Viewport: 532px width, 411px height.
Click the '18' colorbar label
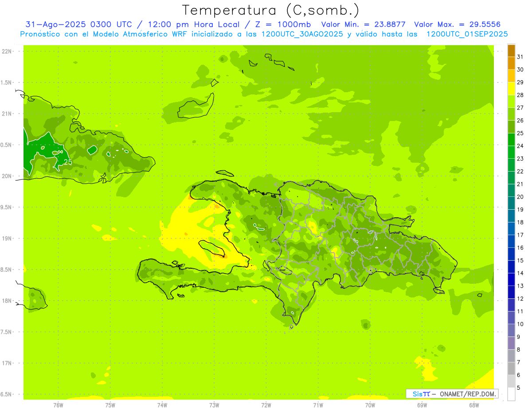[520, 222]
